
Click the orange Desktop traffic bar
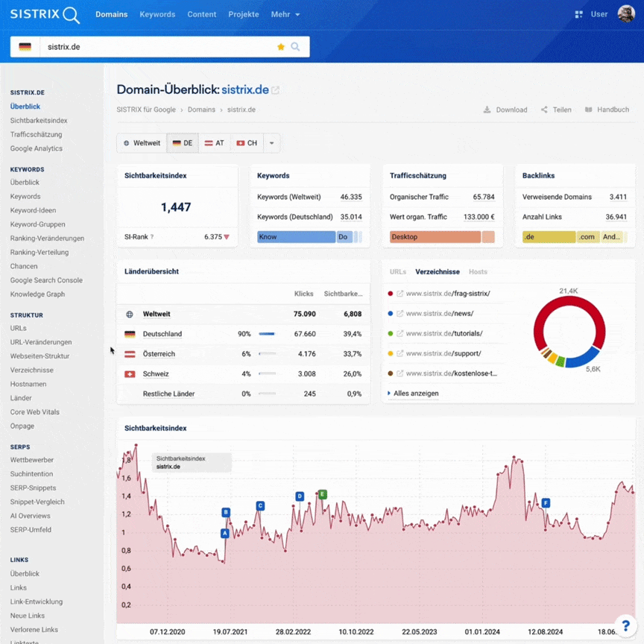[435, 237]
